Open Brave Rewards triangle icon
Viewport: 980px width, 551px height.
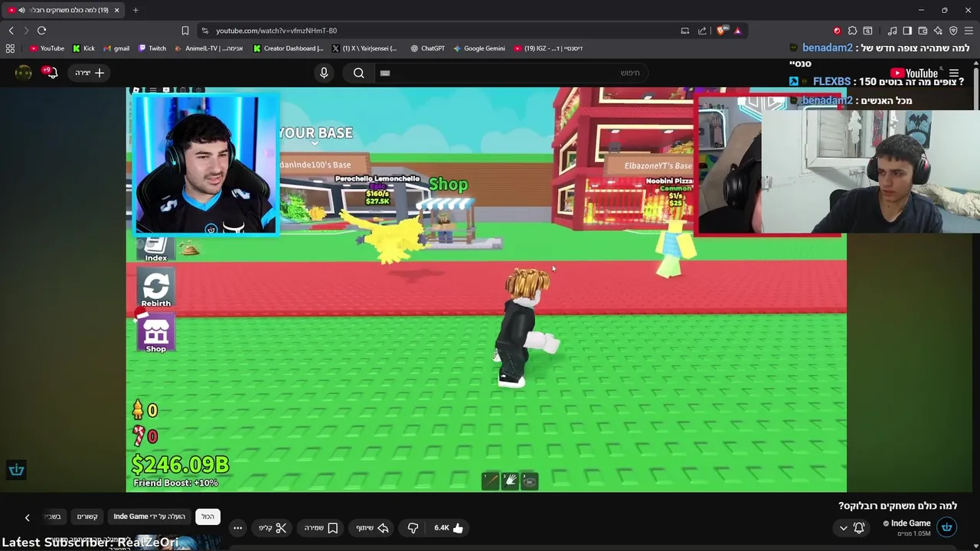(x=737, y=31)
